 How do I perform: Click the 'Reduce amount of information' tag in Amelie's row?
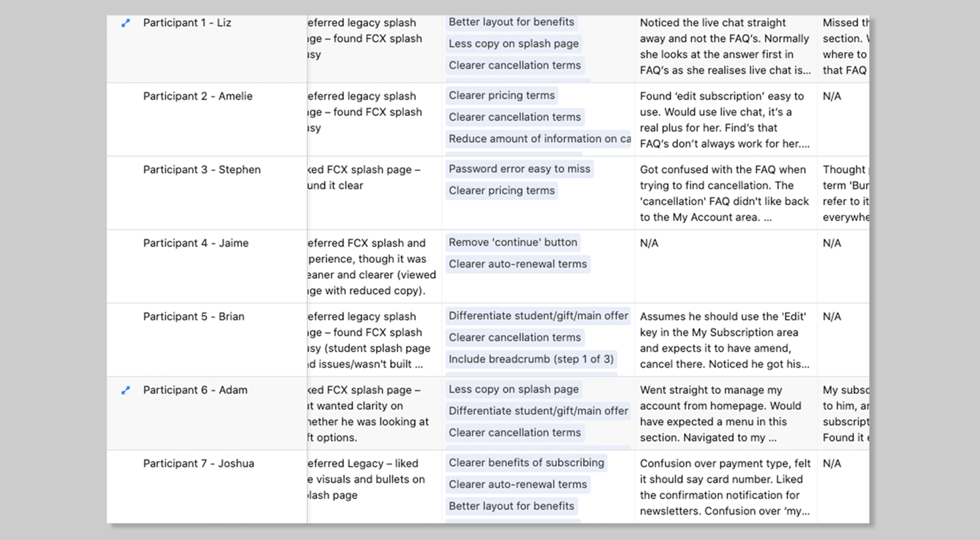pos(538,139)
